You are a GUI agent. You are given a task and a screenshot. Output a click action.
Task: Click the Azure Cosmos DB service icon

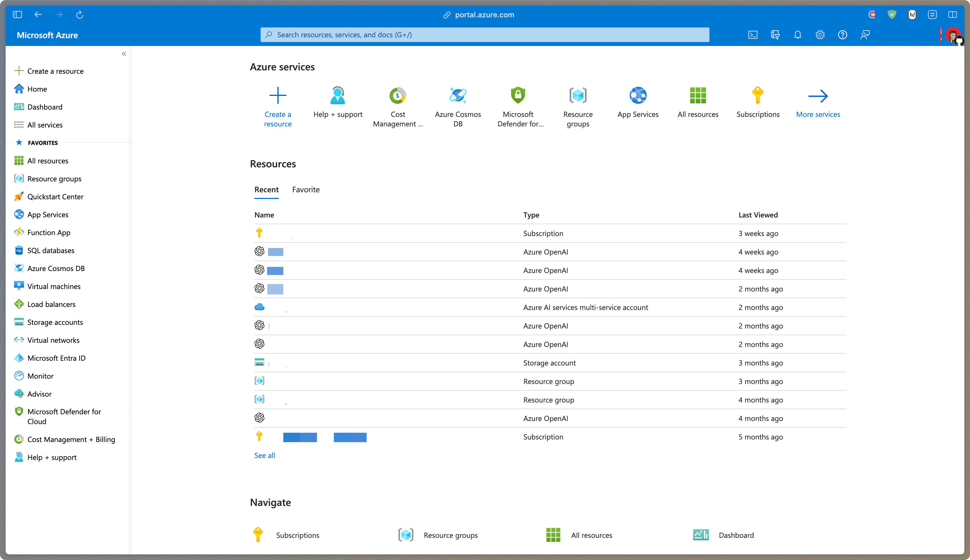[x=458, y=95]
